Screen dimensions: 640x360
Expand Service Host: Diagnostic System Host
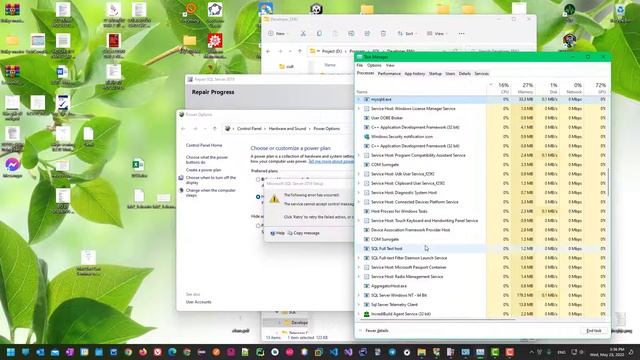359,193
